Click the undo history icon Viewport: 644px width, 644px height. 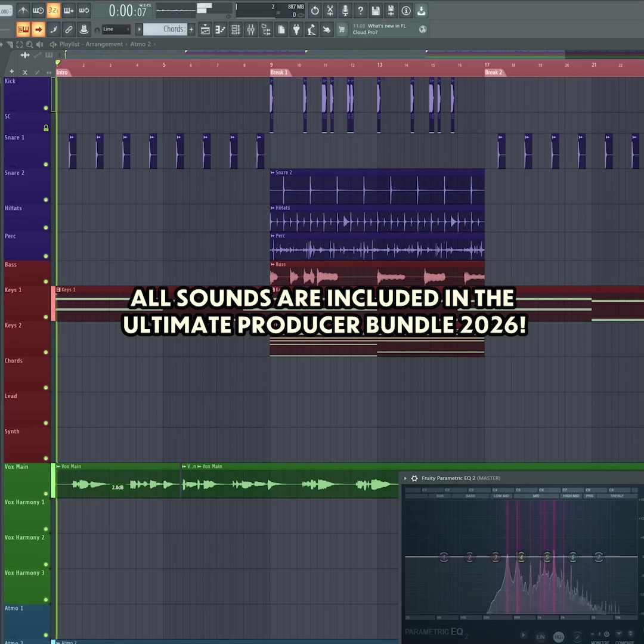tap(315, 10)
